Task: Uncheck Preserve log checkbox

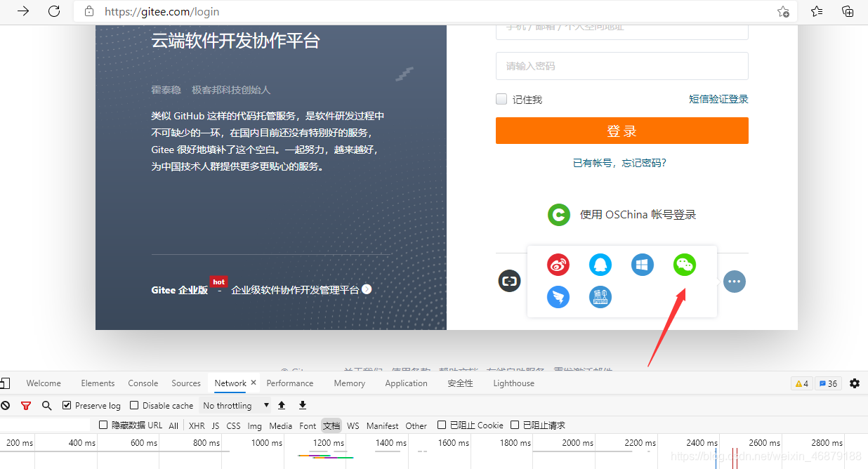Action: [x=67, y=405]
